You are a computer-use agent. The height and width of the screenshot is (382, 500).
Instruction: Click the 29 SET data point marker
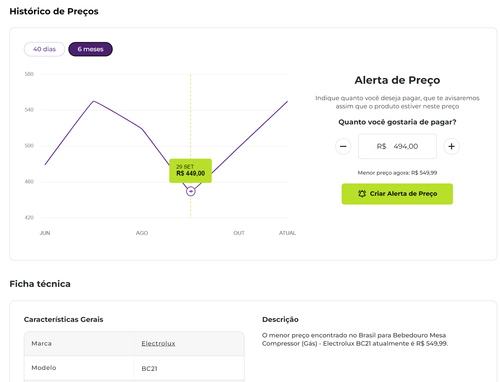click(x=191, y=191)
